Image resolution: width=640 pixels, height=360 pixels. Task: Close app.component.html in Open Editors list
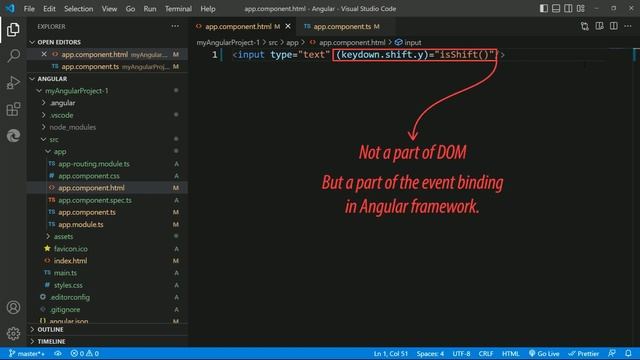(44, 54)
